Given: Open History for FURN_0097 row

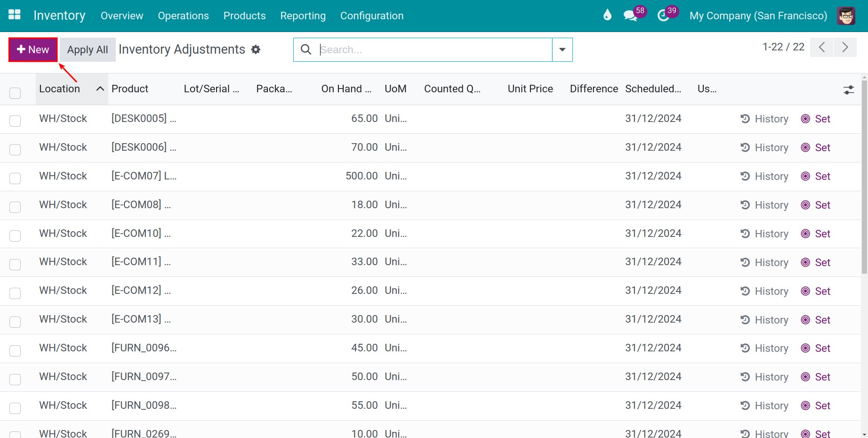Looking at the screenshot, I should click(x=764, y=377).
